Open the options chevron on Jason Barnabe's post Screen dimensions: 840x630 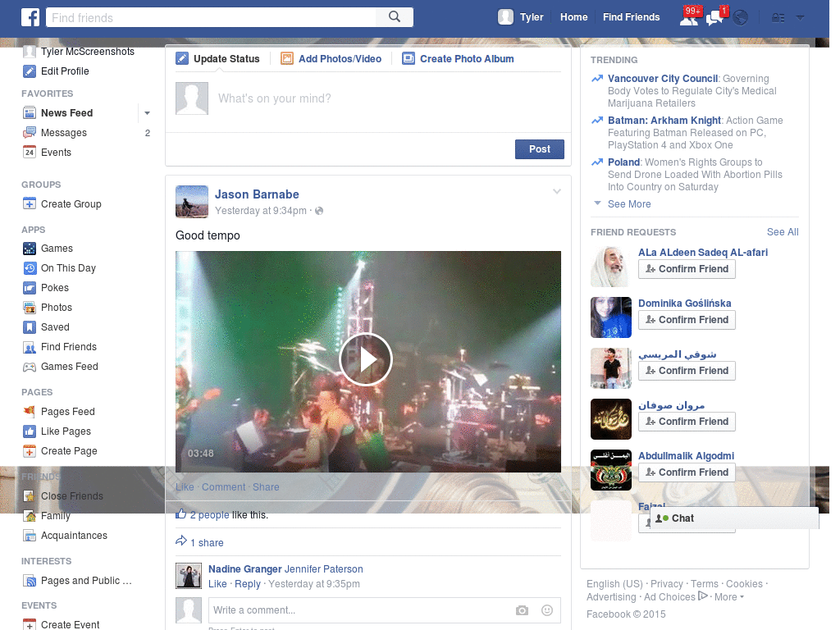coord(557,191)
